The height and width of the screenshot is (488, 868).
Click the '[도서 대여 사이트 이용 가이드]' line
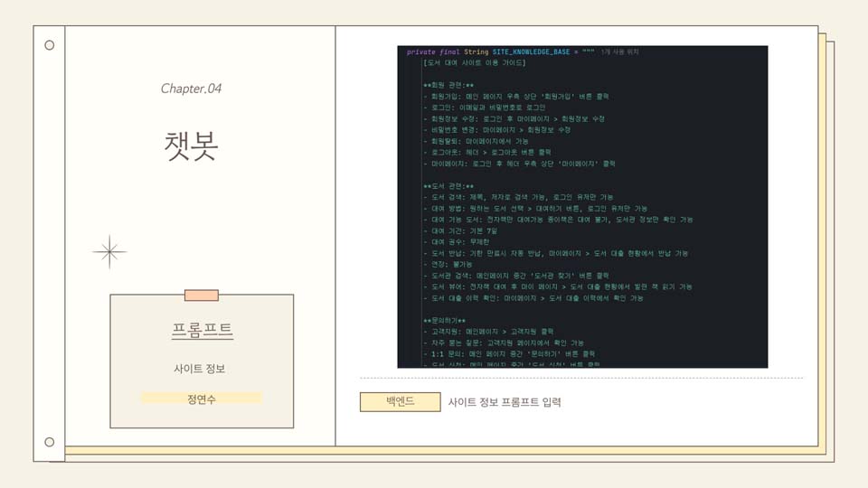pyautogui.click(x=475, y=63)
